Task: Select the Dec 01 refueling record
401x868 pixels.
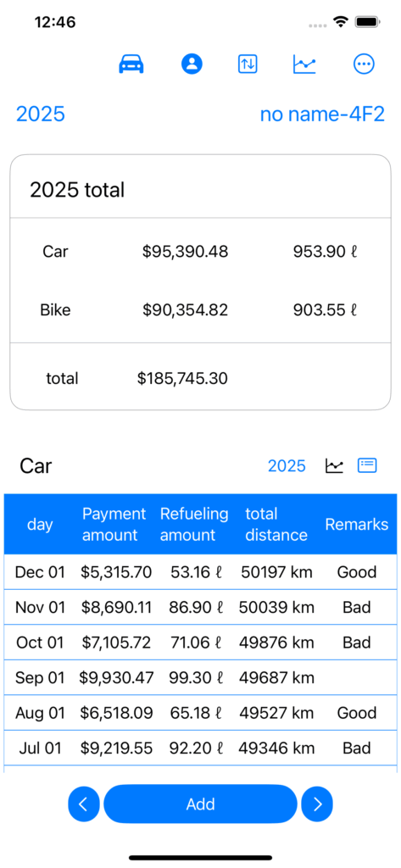Action: (200, 572)
